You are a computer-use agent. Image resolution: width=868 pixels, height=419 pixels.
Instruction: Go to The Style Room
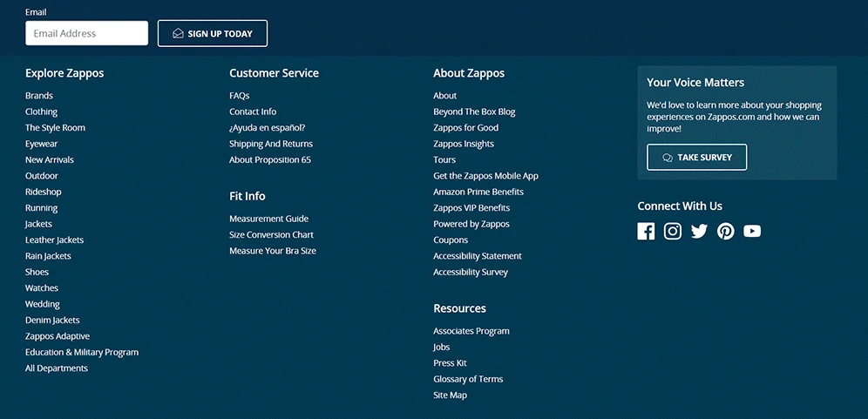pyautogui.click(x=55, y=128)
